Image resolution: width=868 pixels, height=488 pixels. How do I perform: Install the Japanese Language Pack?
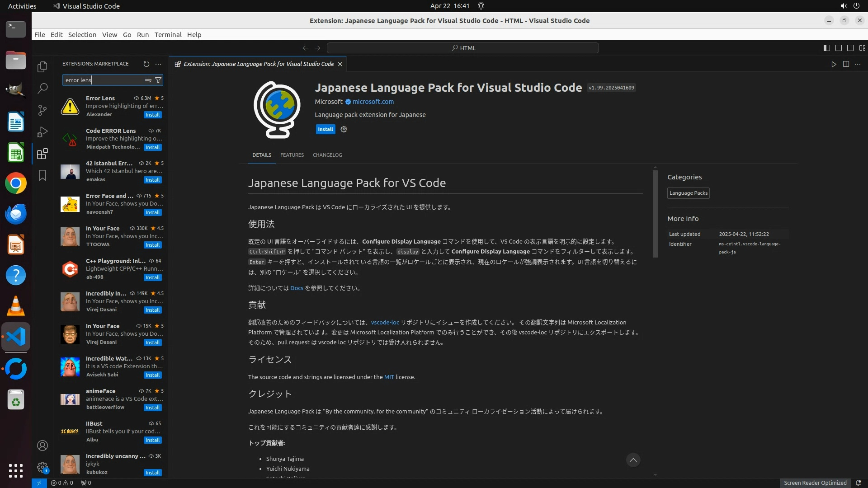(x=325, y=129)
